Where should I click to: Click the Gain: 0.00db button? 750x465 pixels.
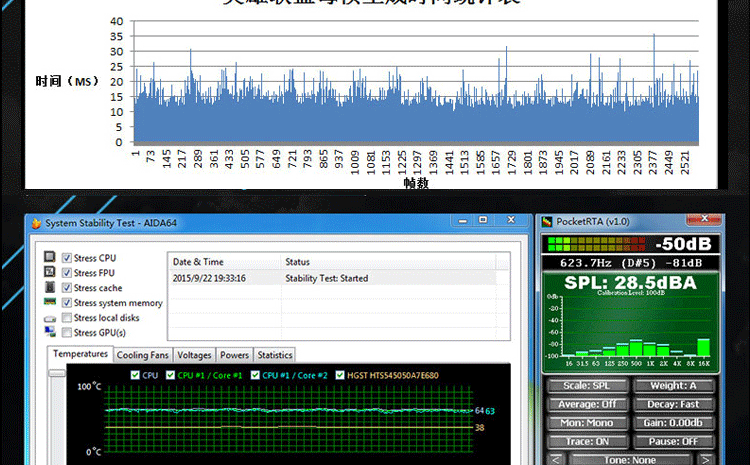(x=673, y=423)
